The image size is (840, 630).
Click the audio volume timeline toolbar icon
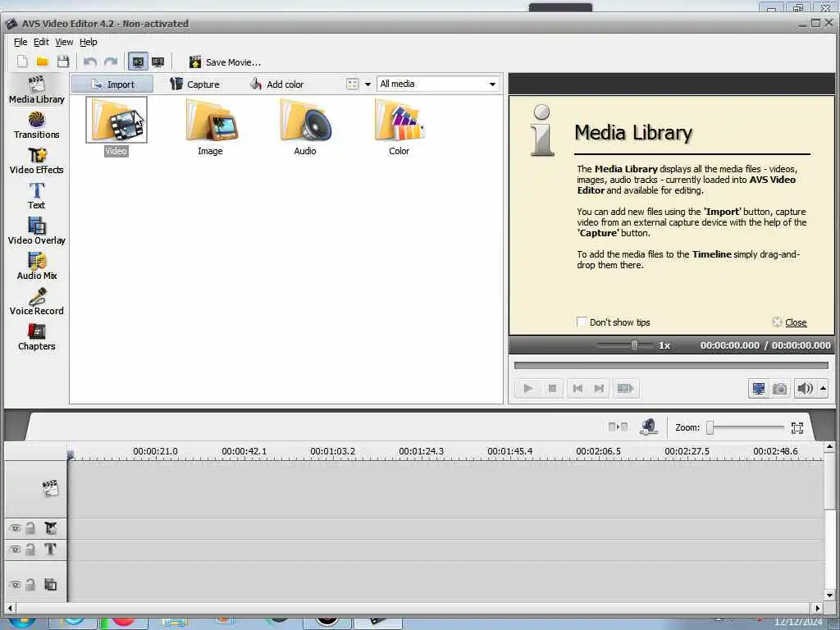(649, 427)
